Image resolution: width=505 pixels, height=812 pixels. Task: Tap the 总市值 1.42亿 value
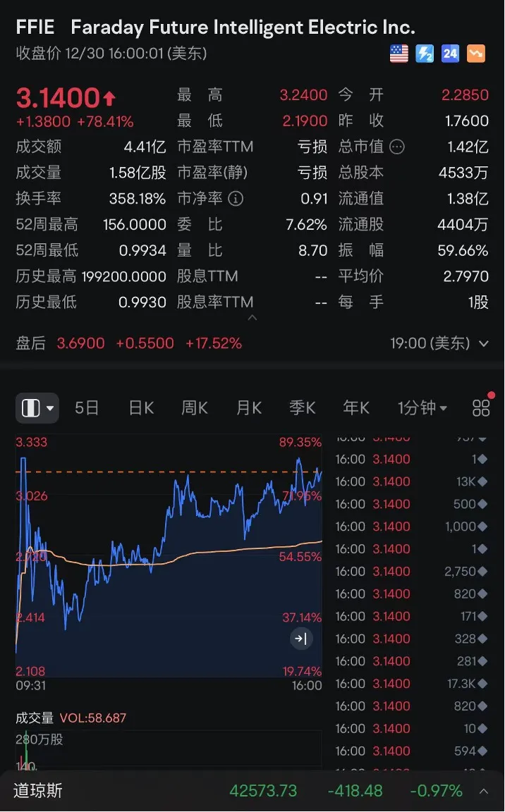coord(468,147)
